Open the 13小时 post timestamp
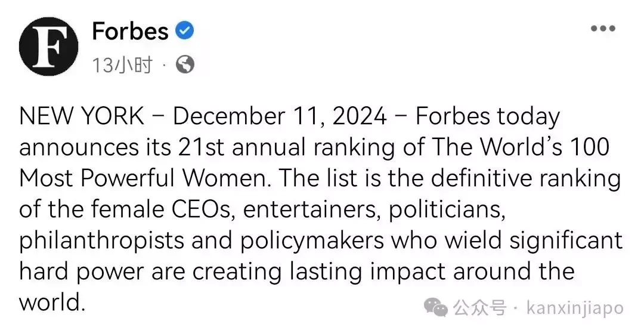Viewport: 644px width, 333px height. coord(122,66)
